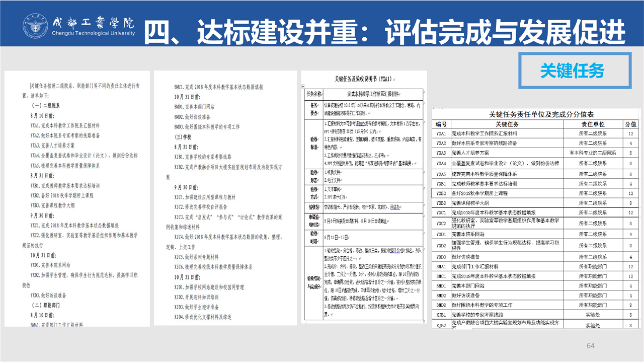644x362 pixels.
Task: Click the list line XJD4.修改优化支撑材料及综述
Action: point(203,317)
